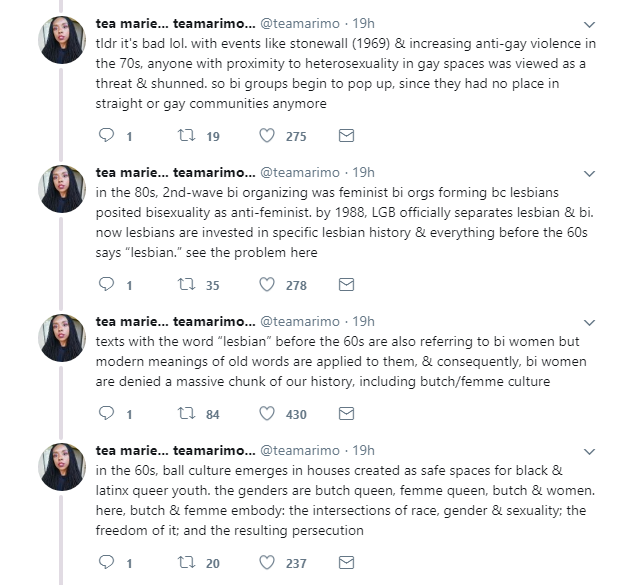Like the tweet with 275 likes
This screenshot has height=585, width=638.
(267, 135)
